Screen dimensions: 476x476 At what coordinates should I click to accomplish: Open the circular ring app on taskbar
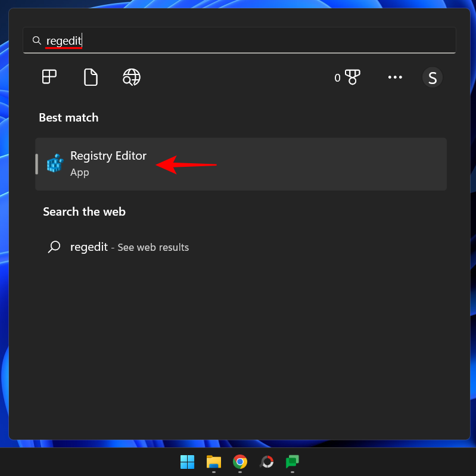tap(267, 462)
